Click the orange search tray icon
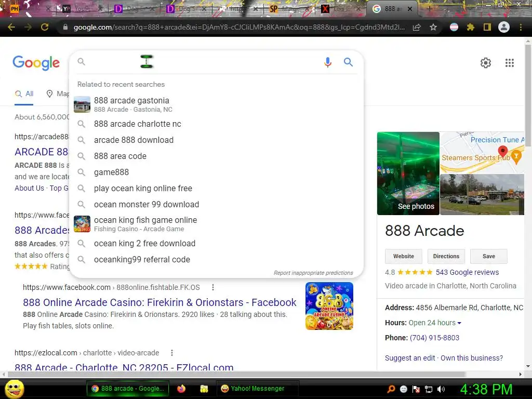The image size is (532, 399). 391,389
